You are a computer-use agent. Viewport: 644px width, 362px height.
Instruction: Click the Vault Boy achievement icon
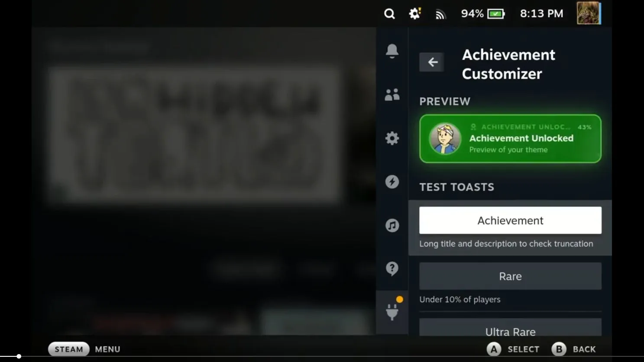[x=445, y=139]
